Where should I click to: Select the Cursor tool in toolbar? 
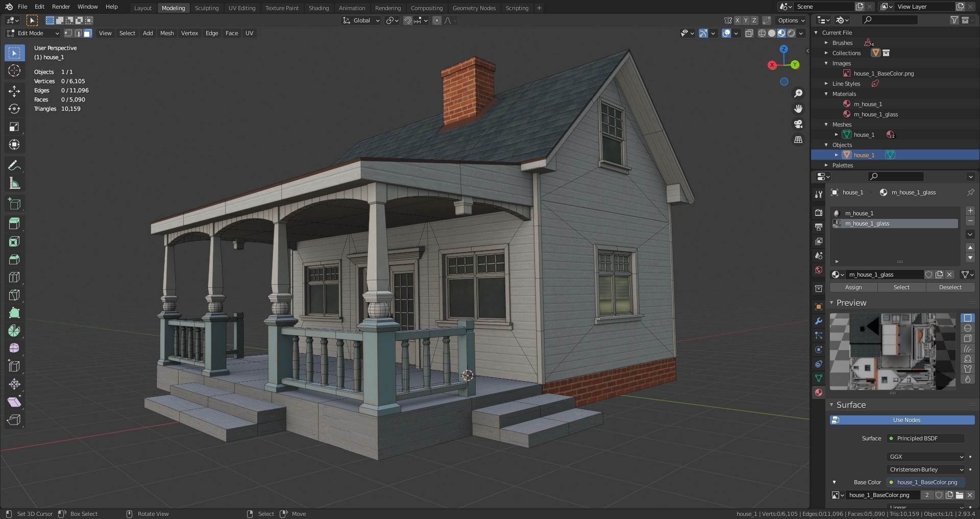tap(14, 70)
